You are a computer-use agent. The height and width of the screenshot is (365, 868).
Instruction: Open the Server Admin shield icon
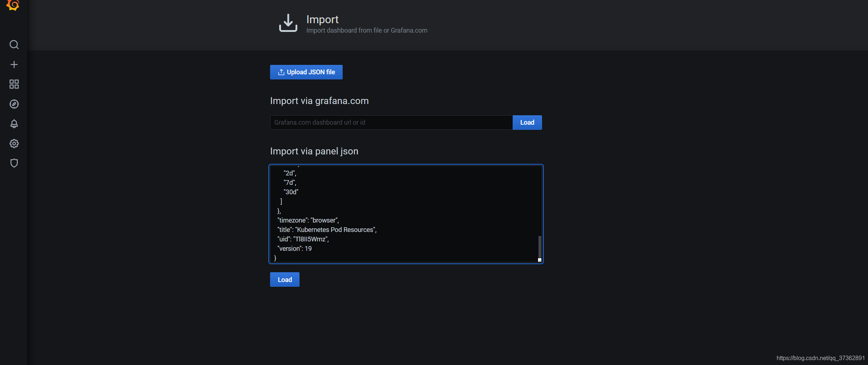[x=14, y=163]
